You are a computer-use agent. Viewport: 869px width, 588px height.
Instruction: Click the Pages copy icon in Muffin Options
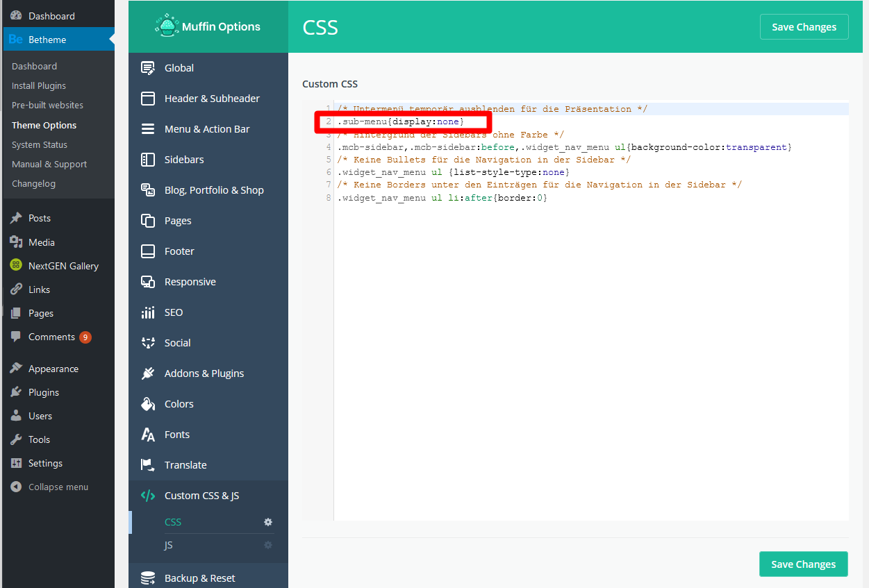click(x=148, y=221)
